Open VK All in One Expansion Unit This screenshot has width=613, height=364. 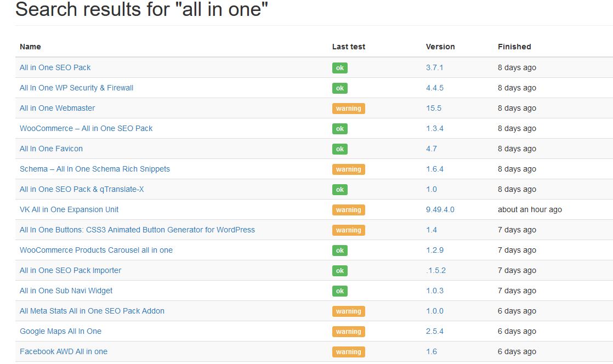[x=69, y=210]
